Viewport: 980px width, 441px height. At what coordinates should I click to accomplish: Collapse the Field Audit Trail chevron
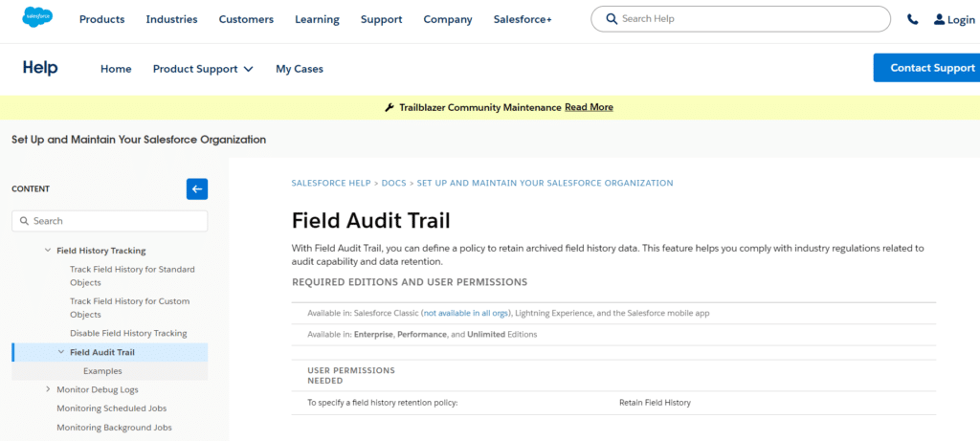click(61, 352)
